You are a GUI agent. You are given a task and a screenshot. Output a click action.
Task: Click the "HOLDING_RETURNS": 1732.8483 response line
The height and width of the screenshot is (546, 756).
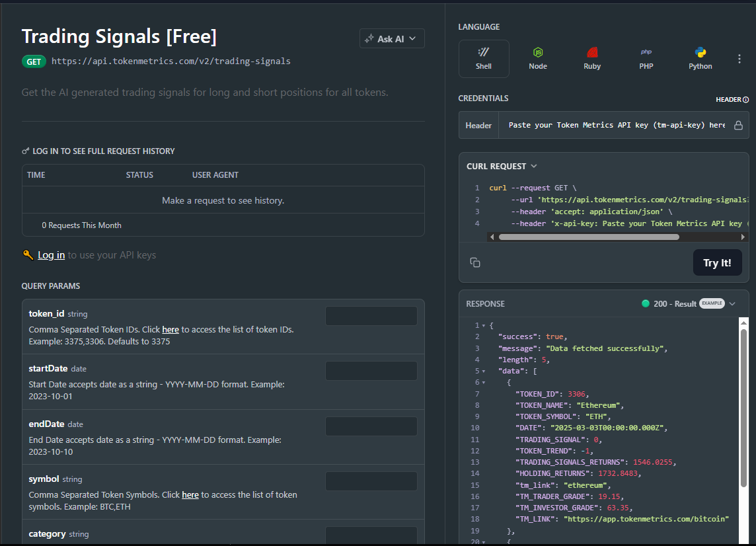point(578,474)
